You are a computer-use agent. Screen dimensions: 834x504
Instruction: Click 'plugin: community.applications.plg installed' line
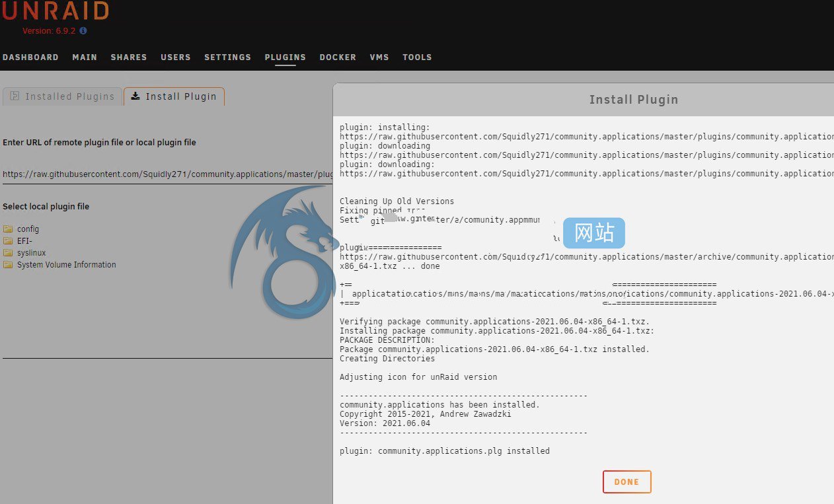pos(445,451)
